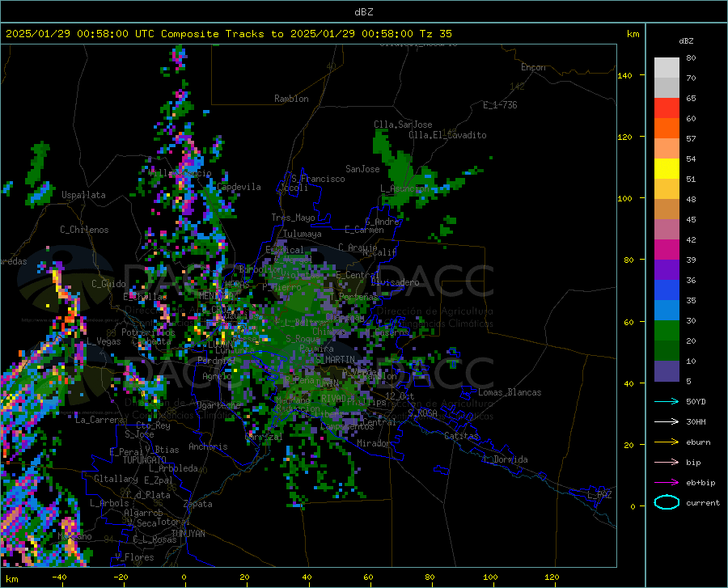Select the bright yellow 54–51 dBZ swatch

pos(667,169)
